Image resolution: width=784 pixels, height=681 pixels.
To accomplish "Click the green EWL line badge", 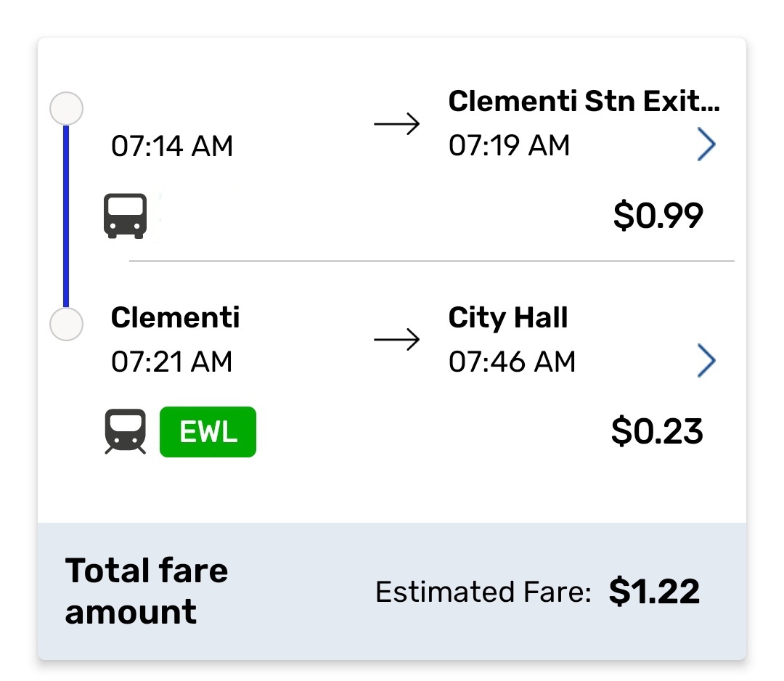I will (208, 432).
